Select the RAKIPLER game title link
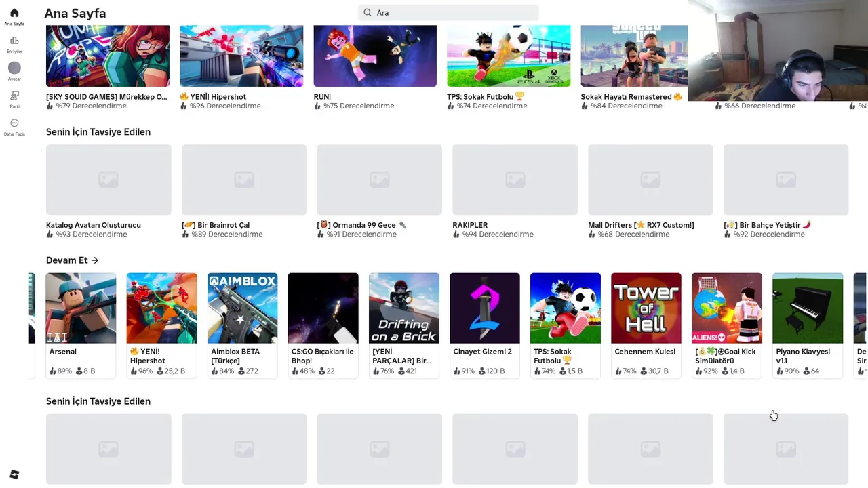Viewport: 868px width, 488px height. [x=470, y=225]
